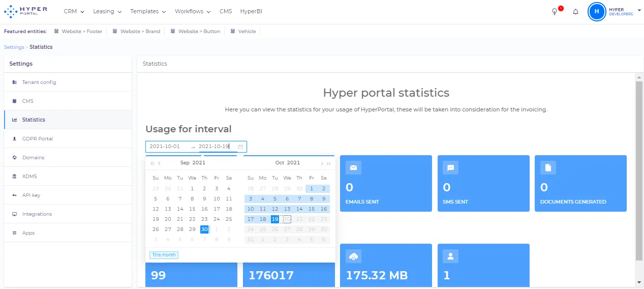The width and height of the screenshot is (644, 289).
Task: Select XDMS in Settings sidebar
Action: coord(68,177)
